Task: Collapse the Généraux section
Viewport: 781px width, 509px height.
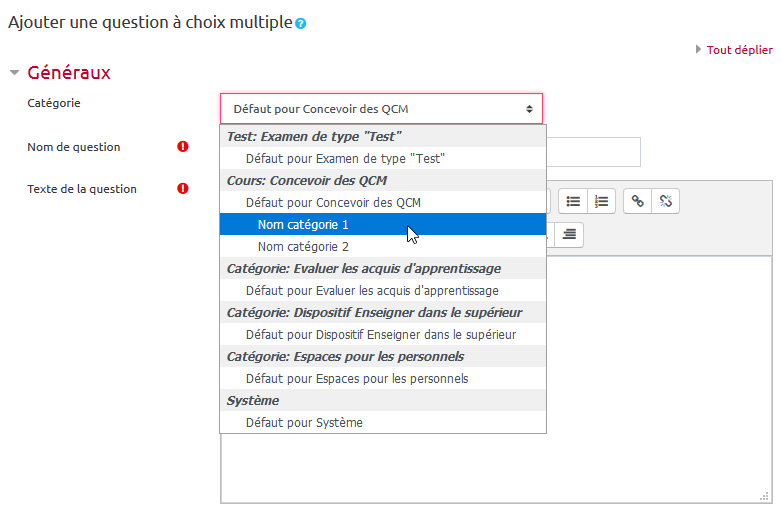Action: (15, 73)
